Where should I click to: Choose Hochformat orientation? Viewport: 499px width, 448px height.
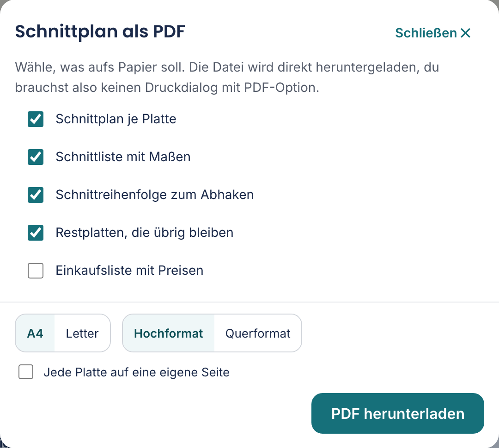(x=168, y=333)
